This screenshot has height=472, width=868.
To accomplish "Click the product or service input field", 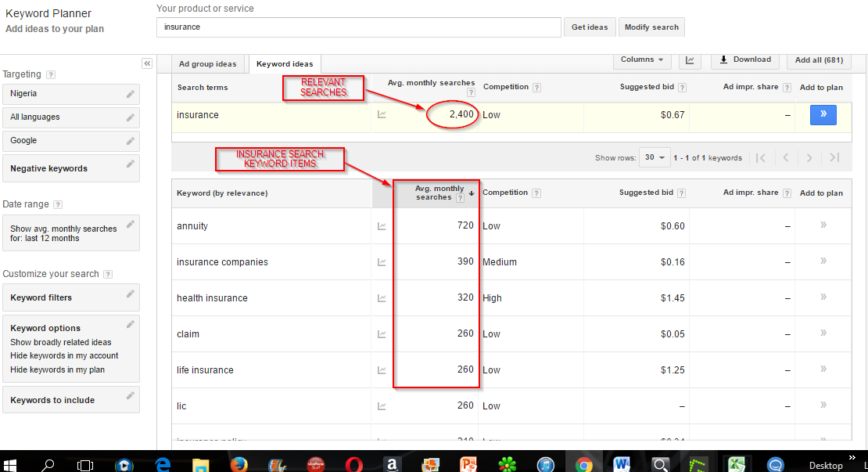I will [x=359, y=27].
